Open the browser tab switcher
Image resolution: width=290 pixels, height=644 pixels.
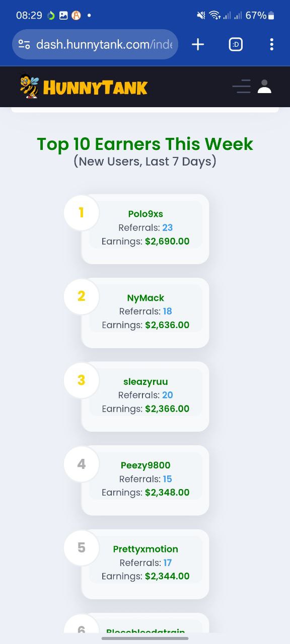(x=236, y=44)
